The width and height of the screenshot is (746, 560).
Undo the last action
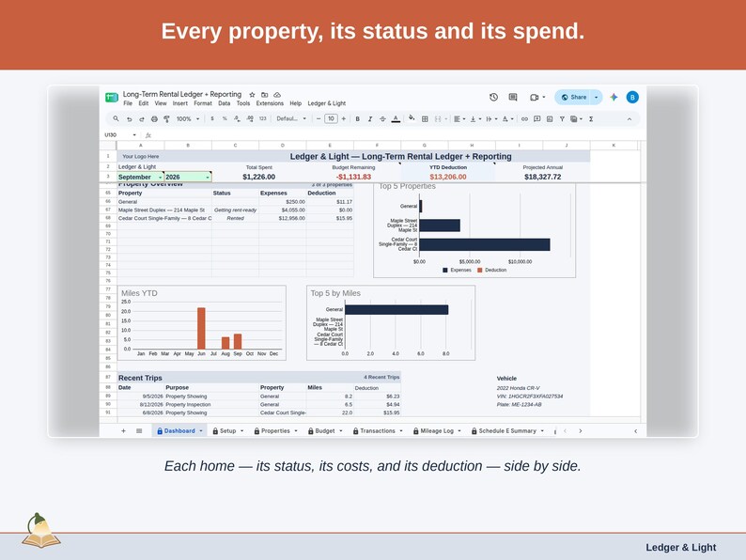point(129,119)
